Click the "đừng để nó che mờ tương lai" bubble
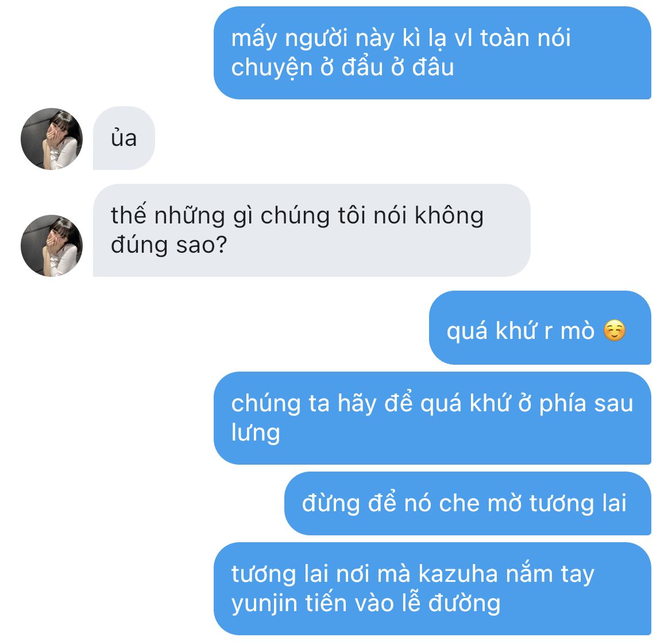 468,504
